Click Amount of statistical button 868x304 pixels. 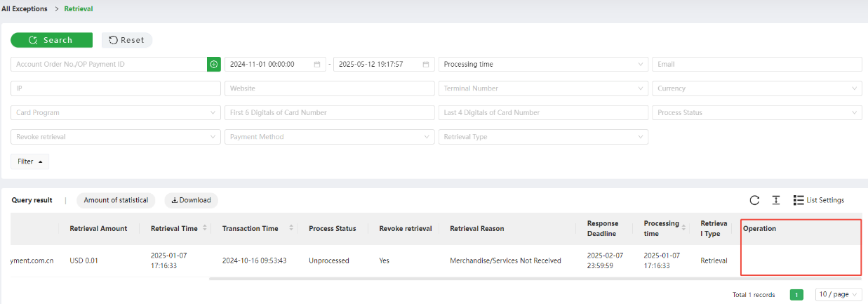[116, 200]
